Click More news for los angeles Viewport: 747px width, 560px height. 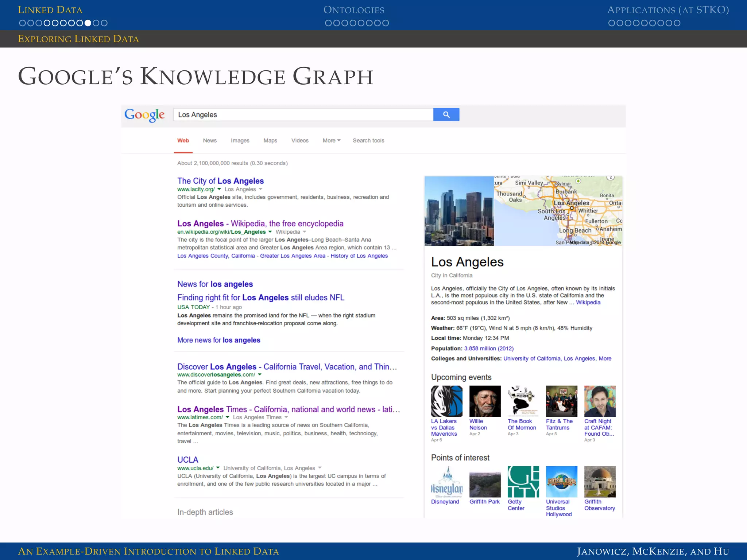(219, 340)
